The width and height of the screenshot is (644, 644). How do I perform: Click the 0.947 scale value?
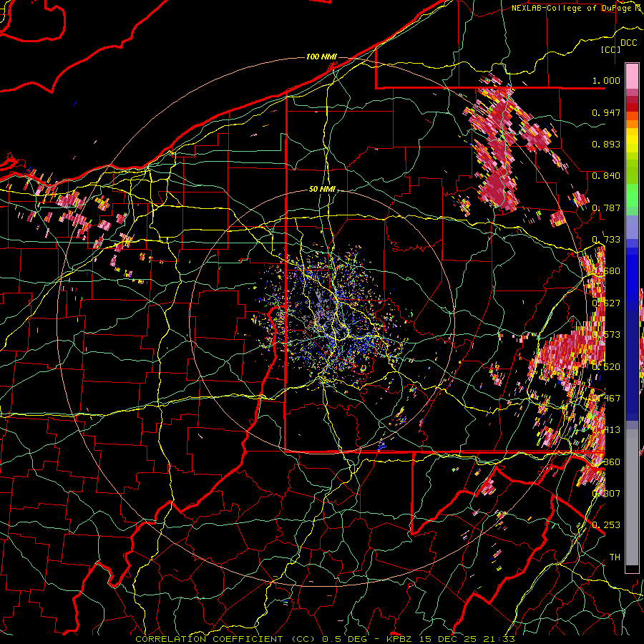point(606,112)
